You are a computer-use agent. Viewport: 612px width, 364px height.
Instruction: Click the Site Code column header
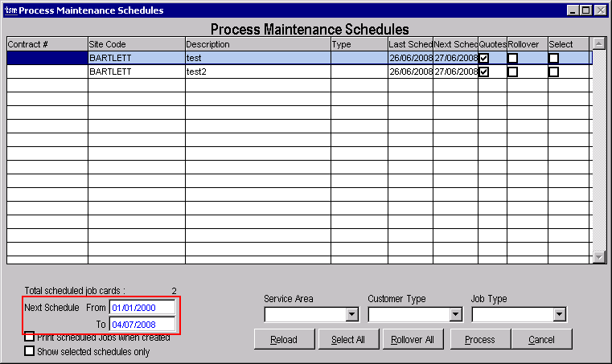coord(136,44)
